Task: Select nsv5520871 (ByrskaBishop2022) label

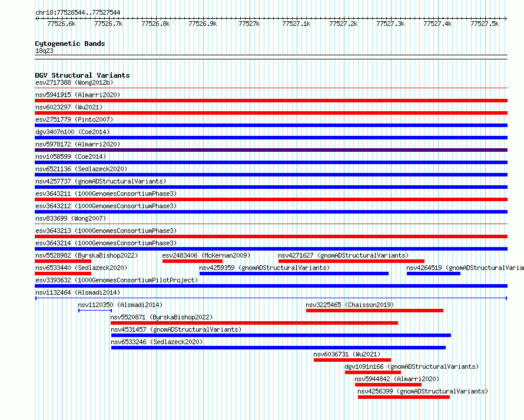Action: [x=161, y=317]
